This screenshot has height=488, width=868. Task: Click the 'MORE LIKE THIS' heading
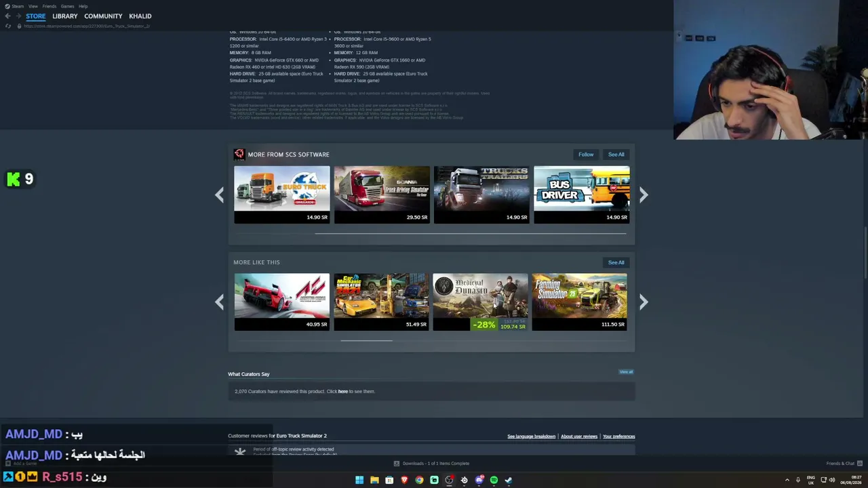click(256, 262)
